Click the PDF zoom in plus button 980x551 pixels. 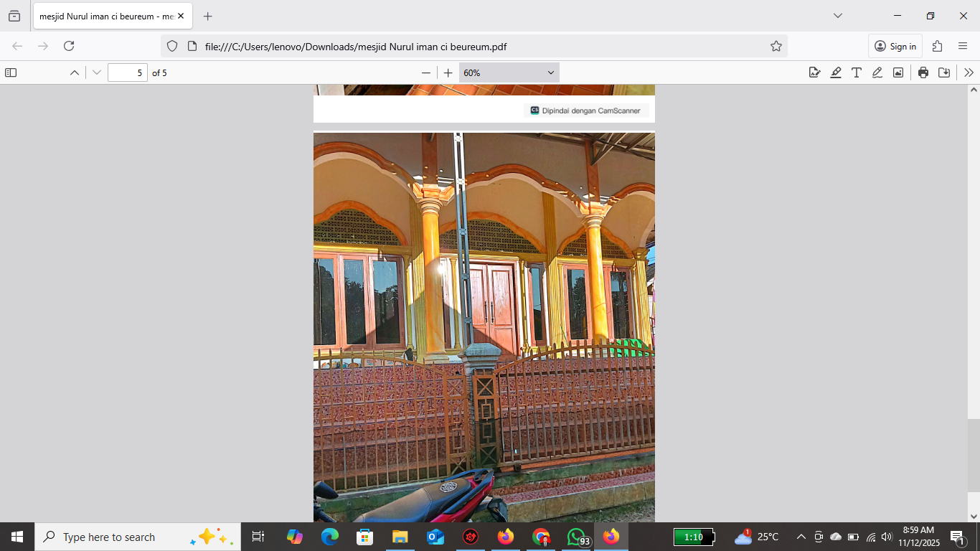[x=448, y=72]
